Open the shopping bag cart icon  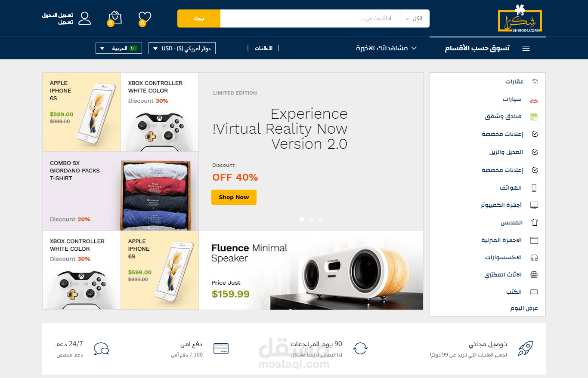tap(115, 18)
